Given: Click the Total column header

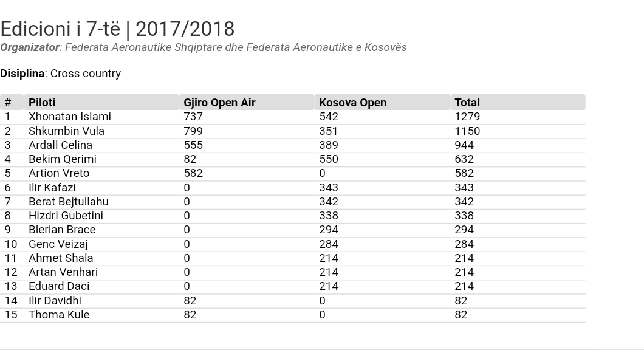Looking at the screenshot, I should pyautogui.click(x=467, y=102).
